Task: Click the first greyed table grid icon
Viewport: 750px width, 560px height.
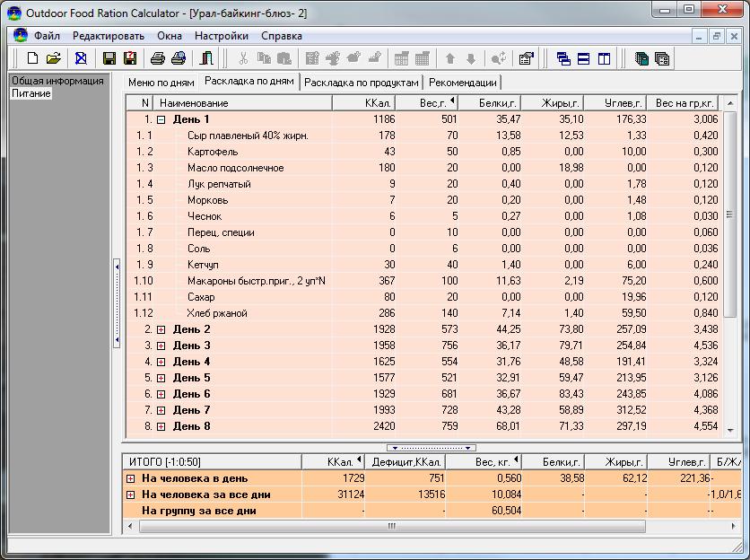Action: coord(401,59)
